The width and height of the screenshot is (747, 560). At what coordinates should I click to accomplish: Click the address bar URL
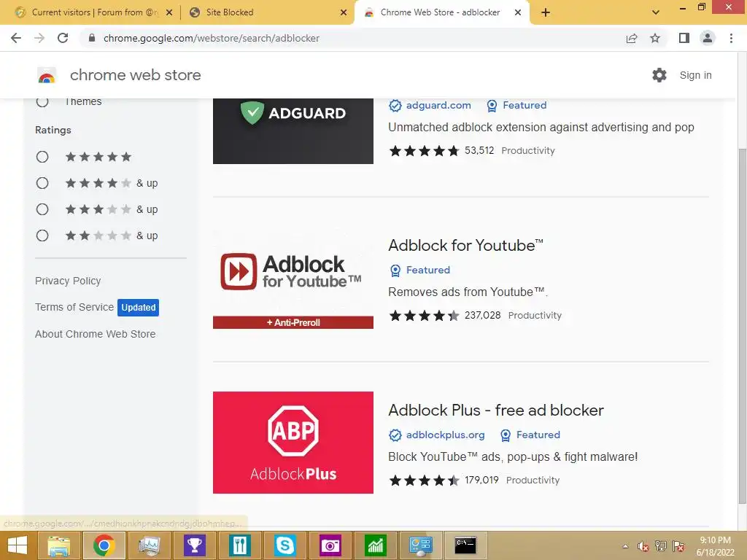[212, 38]
